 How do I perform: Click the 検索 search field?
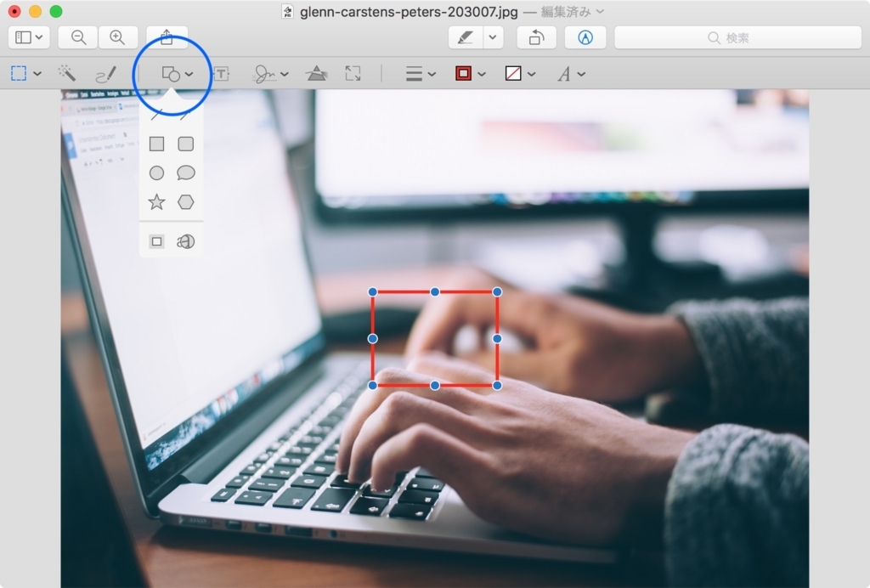(738, 37)
